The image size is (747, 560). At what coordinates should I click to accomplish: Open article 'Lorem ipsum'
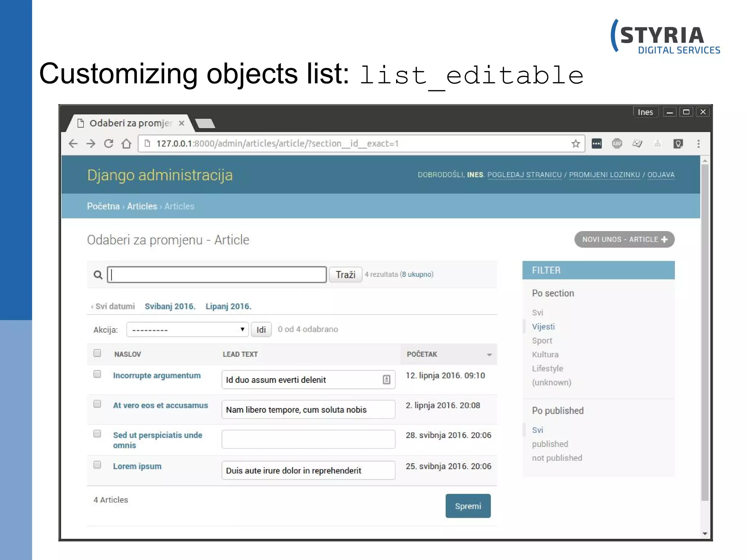tap(137, 466)
